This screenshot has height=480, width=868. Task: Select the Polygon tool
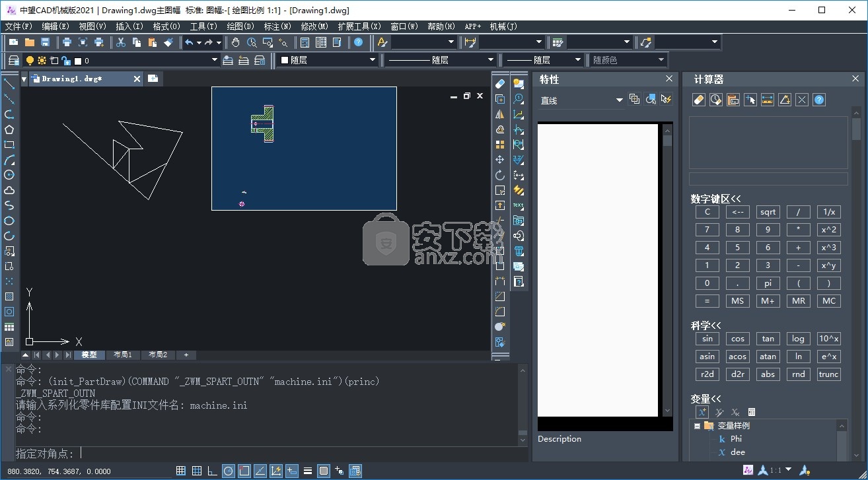9,129
